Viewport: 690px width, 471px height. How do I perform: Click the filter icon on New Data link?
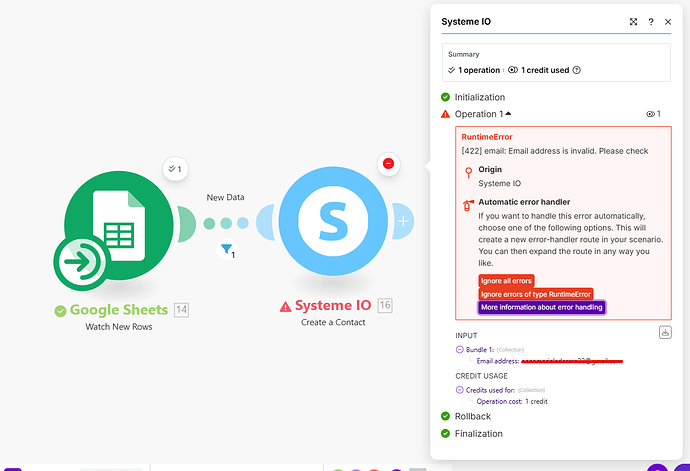click(227, 250)
